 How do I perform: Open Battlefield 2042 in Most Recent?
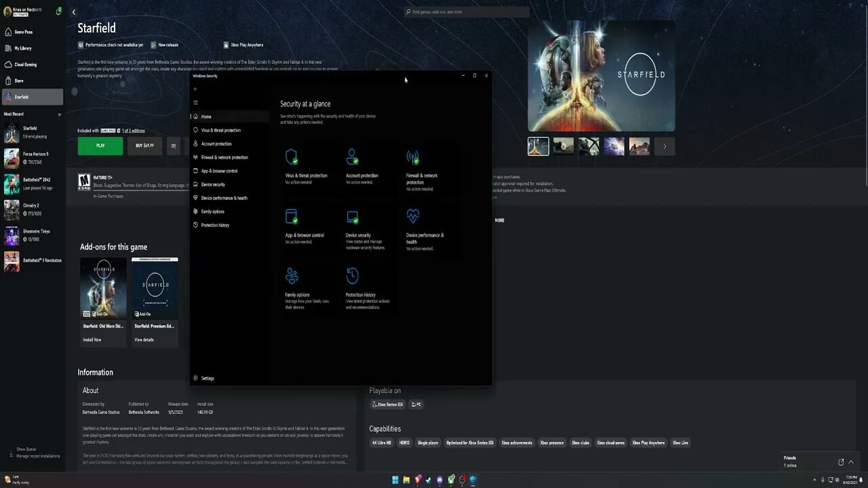coord(33,184)
